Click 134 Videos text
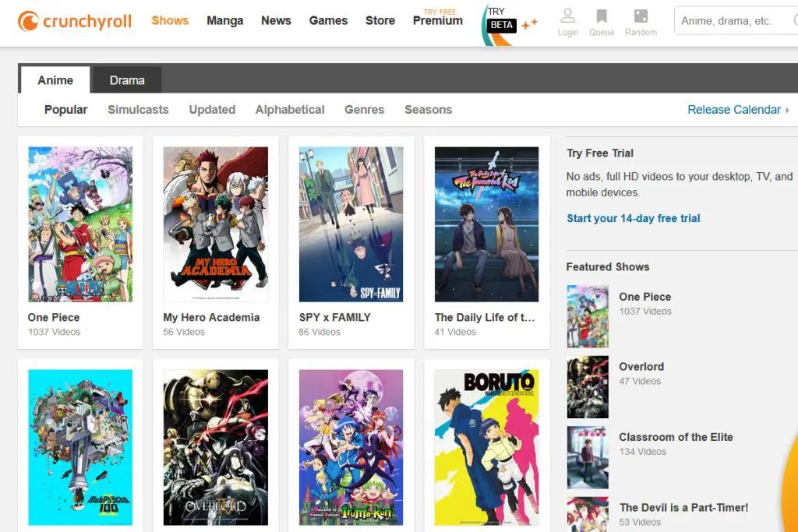Viewport: 798px width, 532px height. [x=642, y=452]
